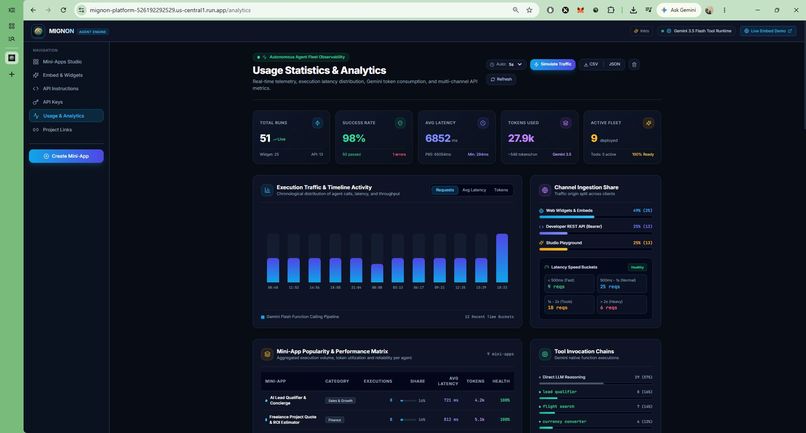Click the Web Widgets & Embeds progress bar
Screen dimensions: 806x433
pyautogui.click(x=595, y=217)
